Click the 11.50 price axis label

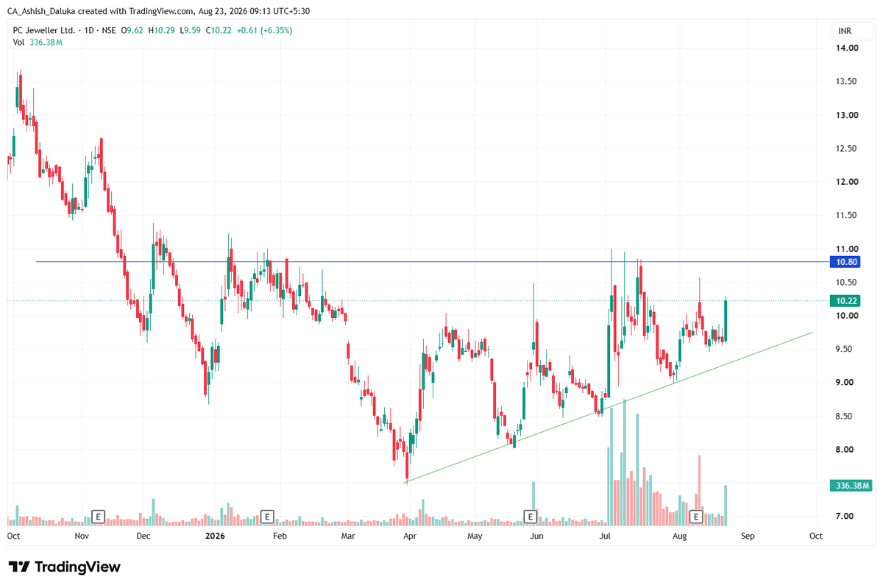tap(847, 216)
